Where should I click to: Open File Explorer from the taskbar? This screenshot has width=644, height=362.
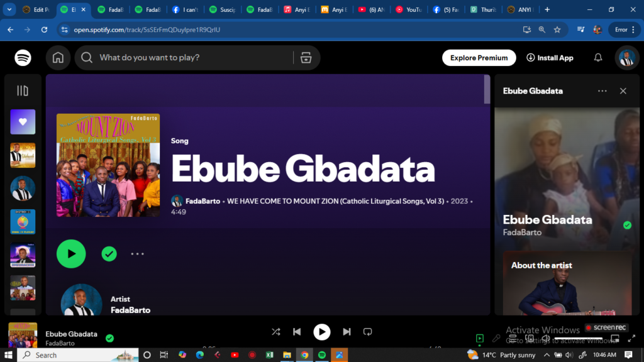287,355
